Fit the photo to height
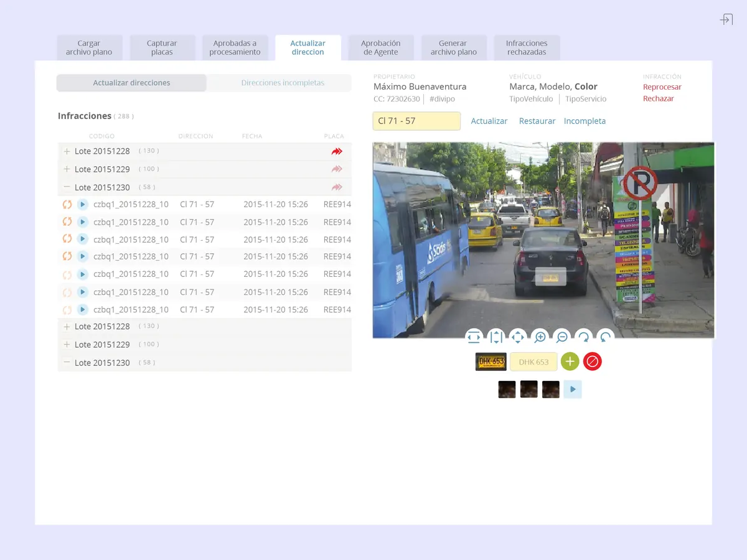The width and height of the screenshot is (747, 560). coord(496,337)
